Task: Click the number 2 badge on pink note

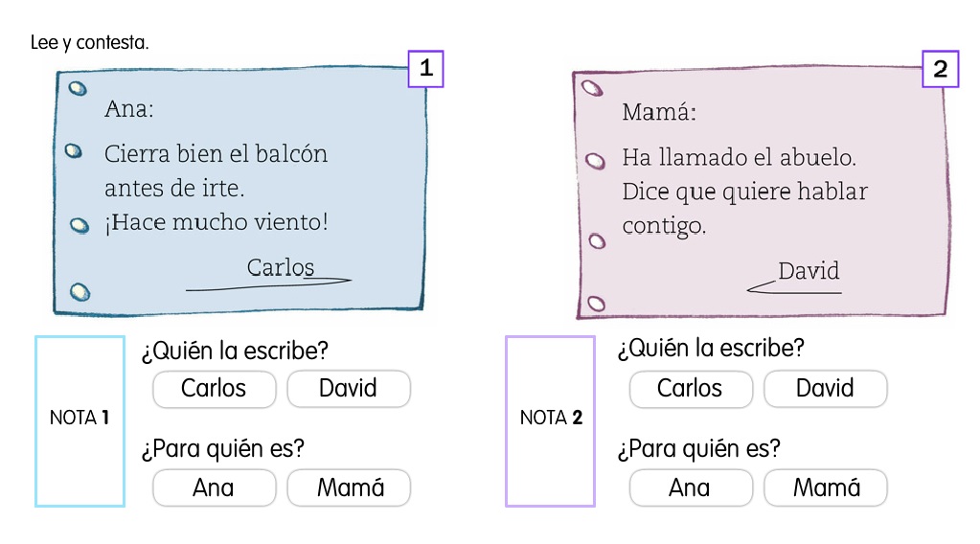Action: pos(940,69)
